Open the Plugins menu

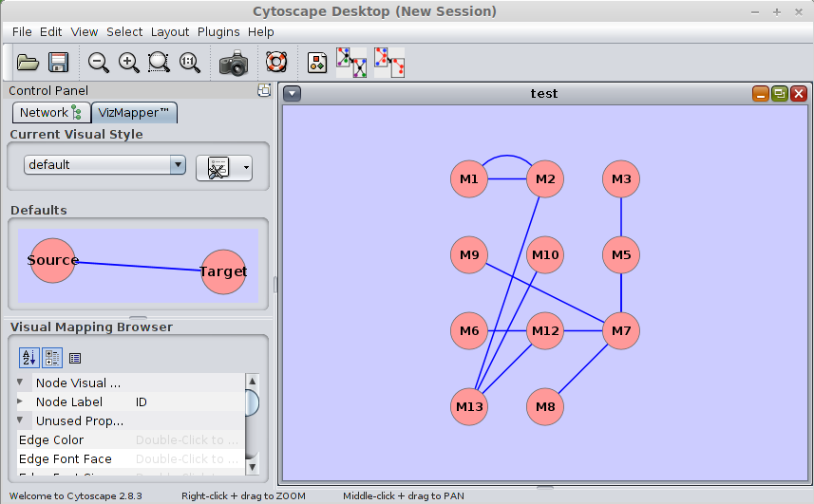[x=218, y=32]
